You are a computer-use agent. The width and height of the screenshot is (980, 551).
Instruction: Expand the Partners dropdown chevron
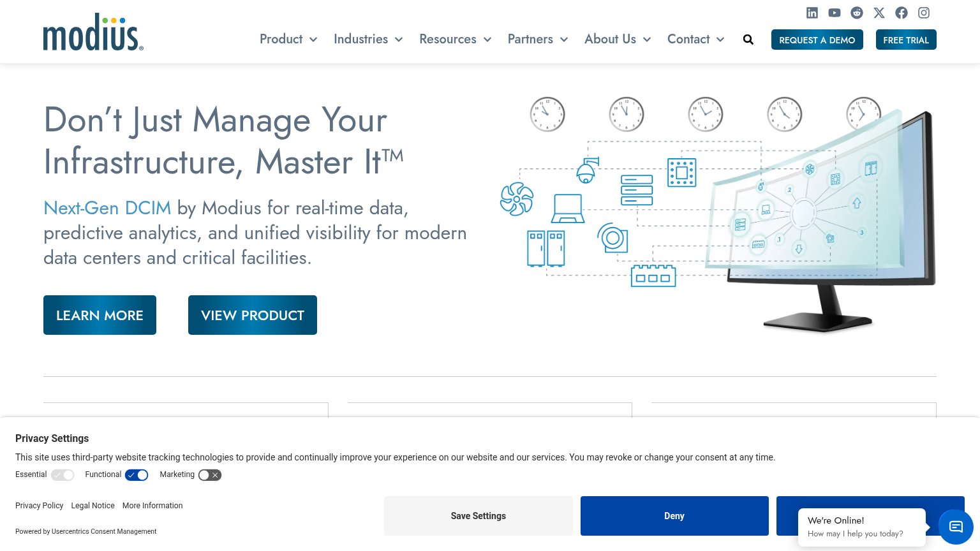tap(564, 40)
